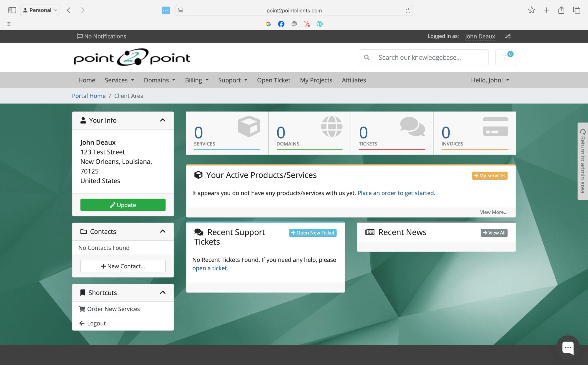Reload page using refresh icon
Screen dimensions: 588x365
coord(408,11)
